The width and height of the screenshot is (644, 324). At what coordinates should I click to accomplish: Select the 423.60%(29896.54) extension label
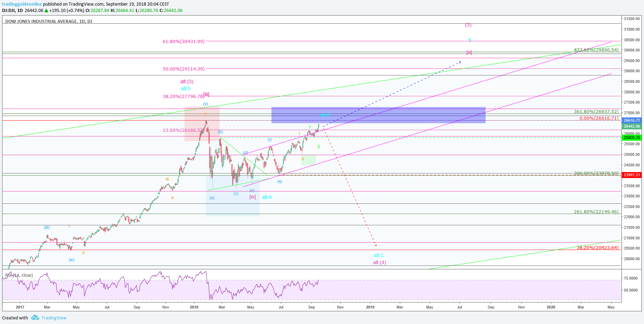tap(596, 50)
